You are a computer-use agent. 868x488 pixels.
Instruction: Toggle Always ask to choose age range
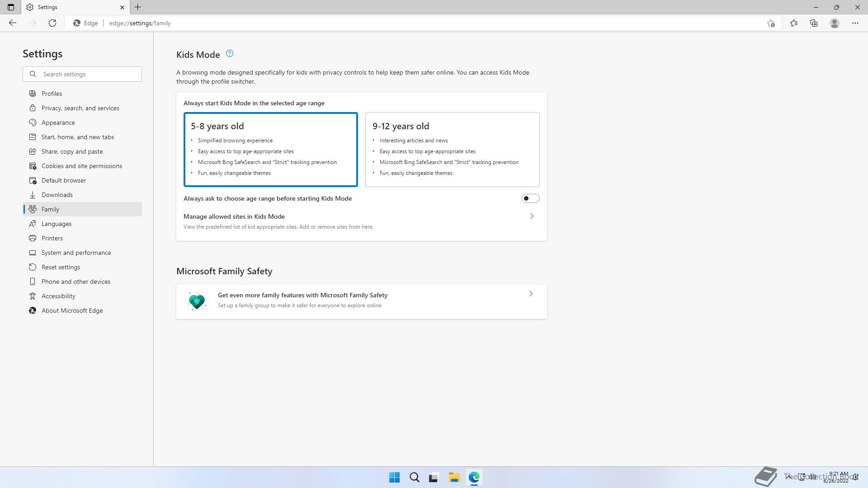(530, 198)
